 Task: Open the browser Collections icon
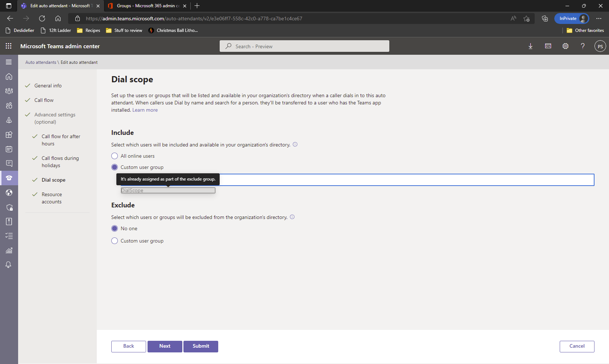[545, 18]
